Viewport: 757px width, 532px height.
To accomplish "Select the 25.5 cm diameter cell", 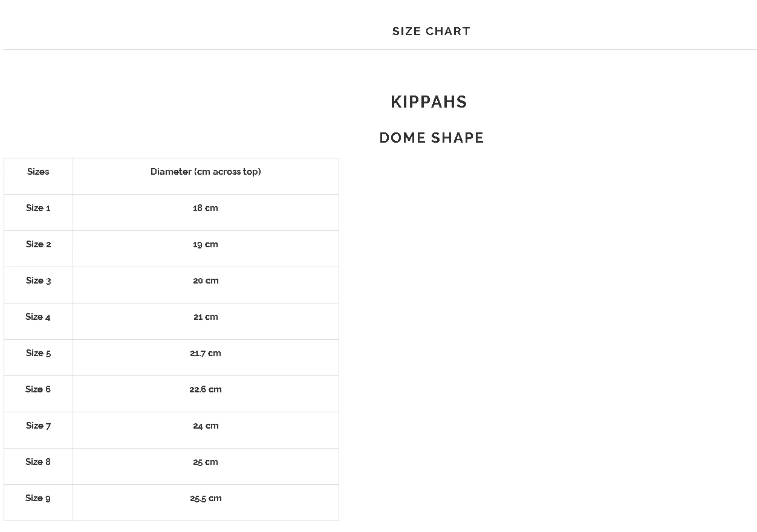I will point(206,498).
